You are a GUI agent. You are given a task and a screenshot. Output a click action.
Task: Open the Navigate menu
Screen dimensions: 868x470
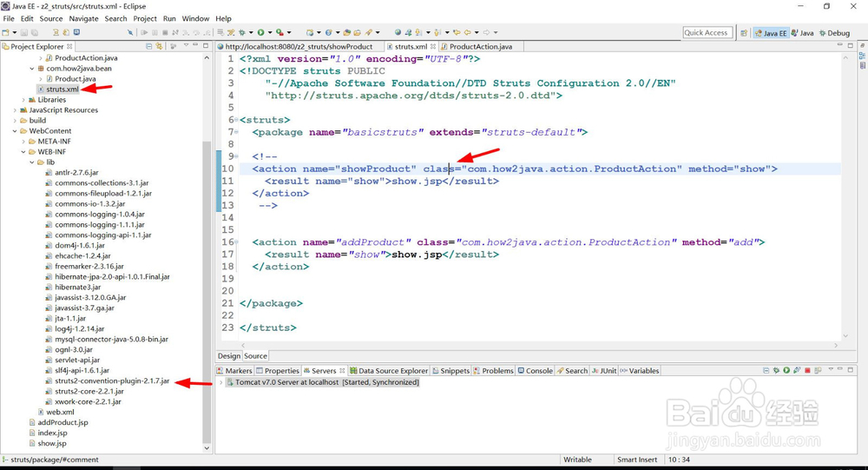point(83,18)
